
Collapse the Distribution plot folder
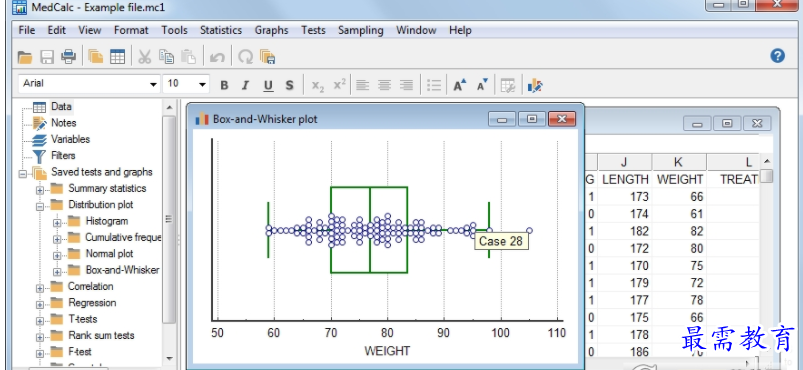[x=40, y=207]
